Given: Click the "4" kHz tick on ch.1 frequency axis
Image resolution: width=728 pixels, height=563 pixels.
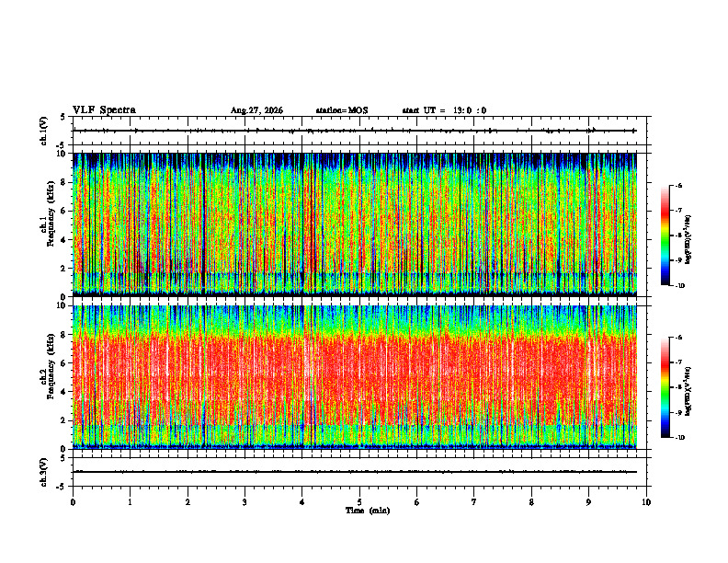Looking at the screenshot, I should [x=64, y=240].
